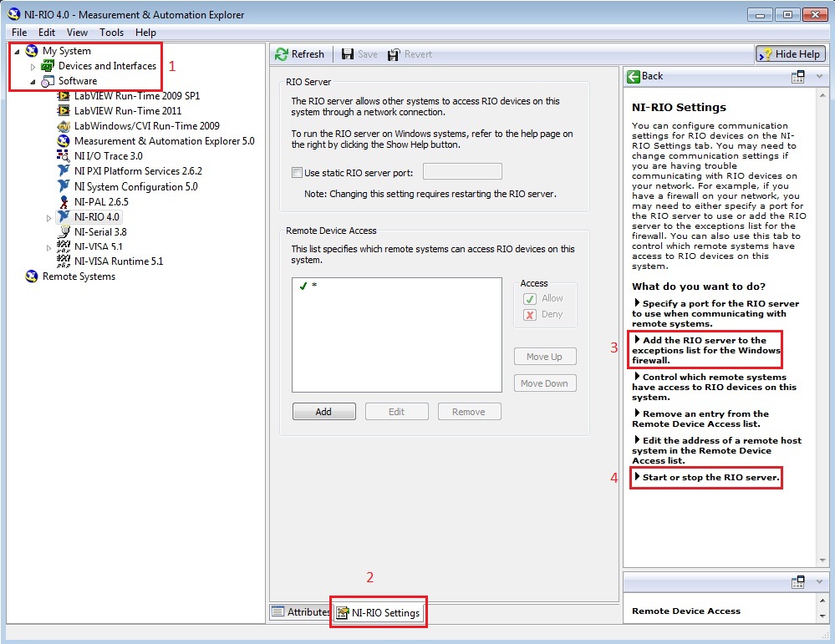Click the Revert toolbar icon

pyautogui.click(x=394, y=54)
